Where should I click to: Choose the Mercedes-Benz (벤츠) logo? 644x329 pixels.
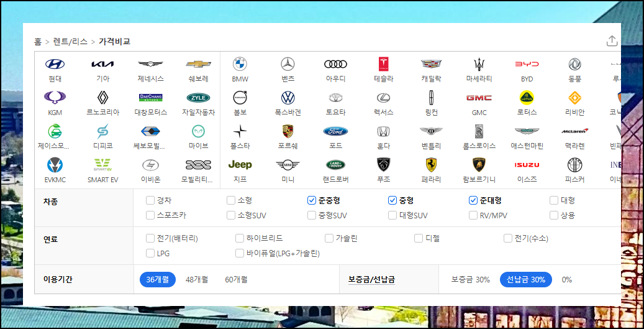pos(288,64)
